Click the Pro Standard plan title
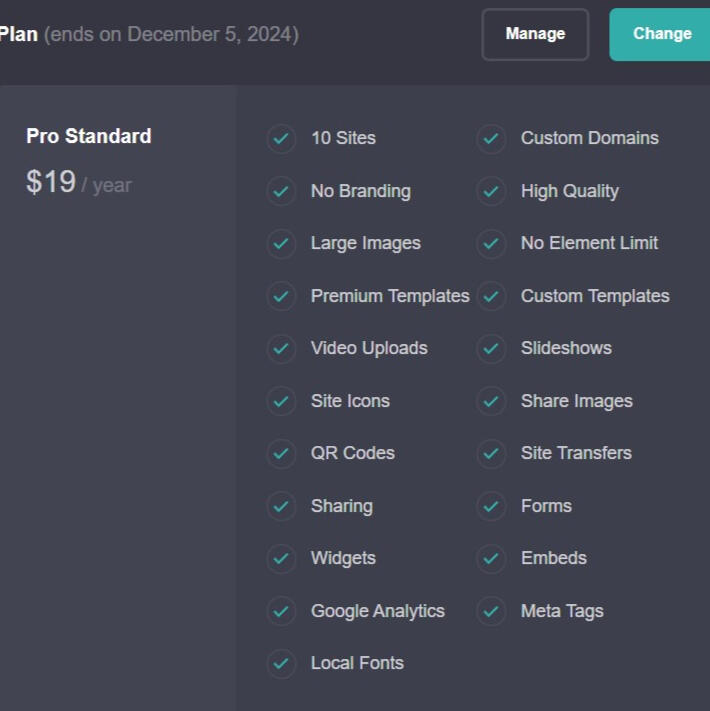The height and width of the screenshot is (711, 710). pyautogui.click(x=89, y=136)
